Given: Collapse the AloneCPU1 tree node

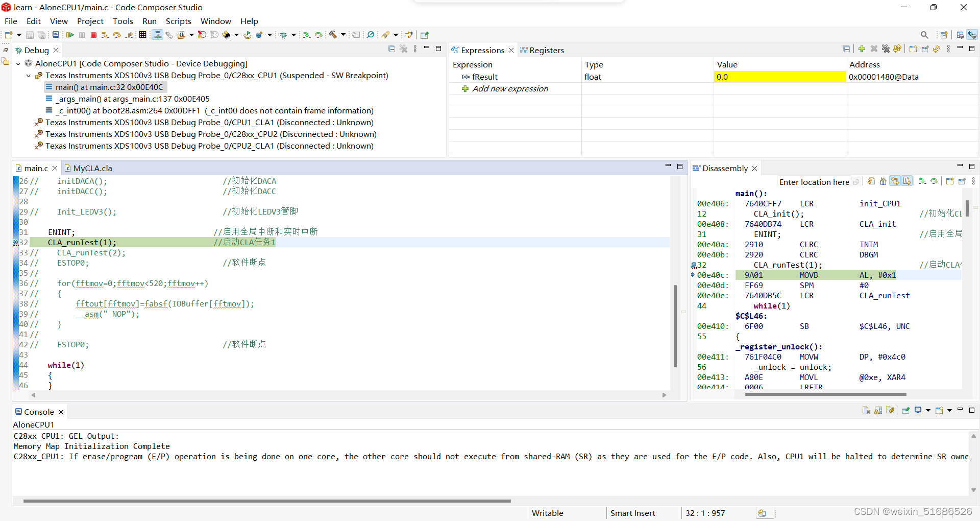Looking at the screenshot, I should click(18, 63).
